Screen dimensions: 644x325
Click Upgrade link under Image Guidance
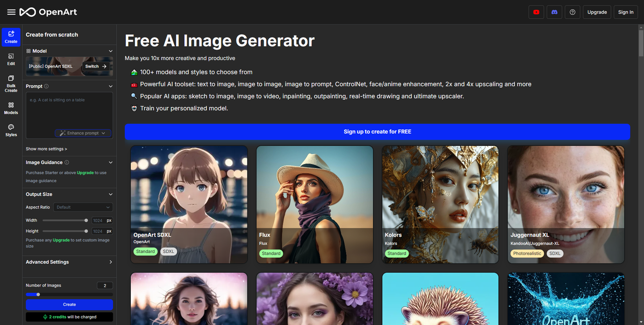[x=85, y=173]
